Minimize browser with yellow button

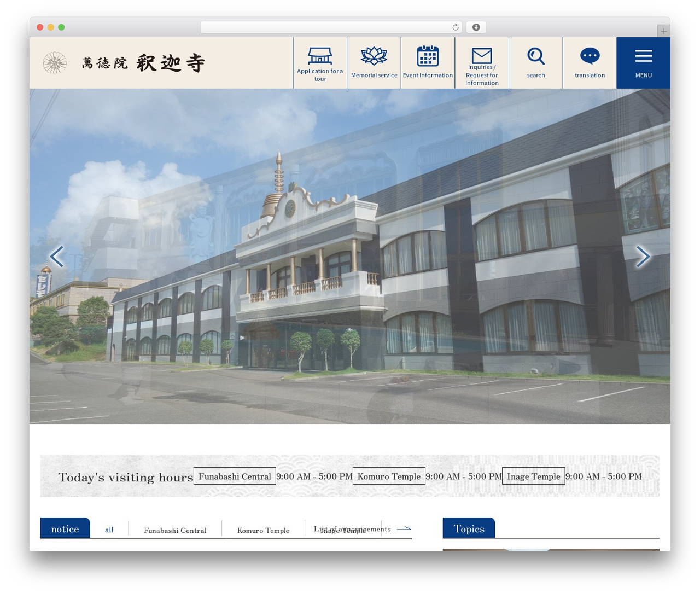tap(50, 27)
